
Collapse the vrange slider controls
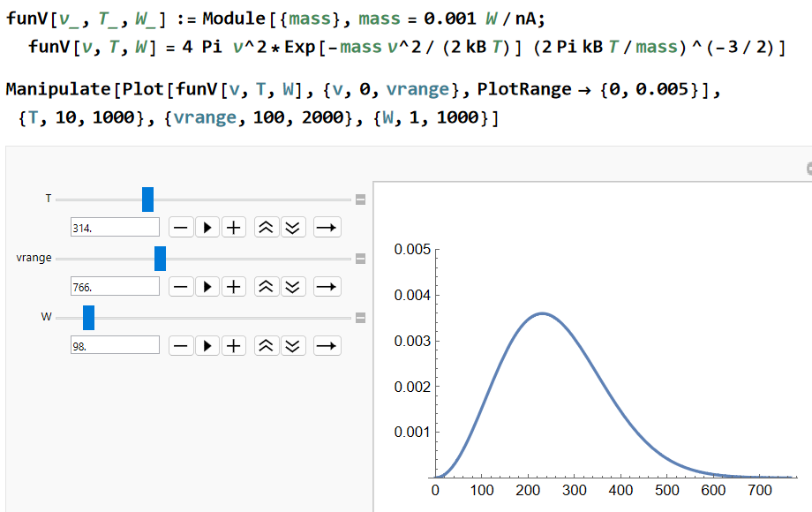tap(360, 259)
